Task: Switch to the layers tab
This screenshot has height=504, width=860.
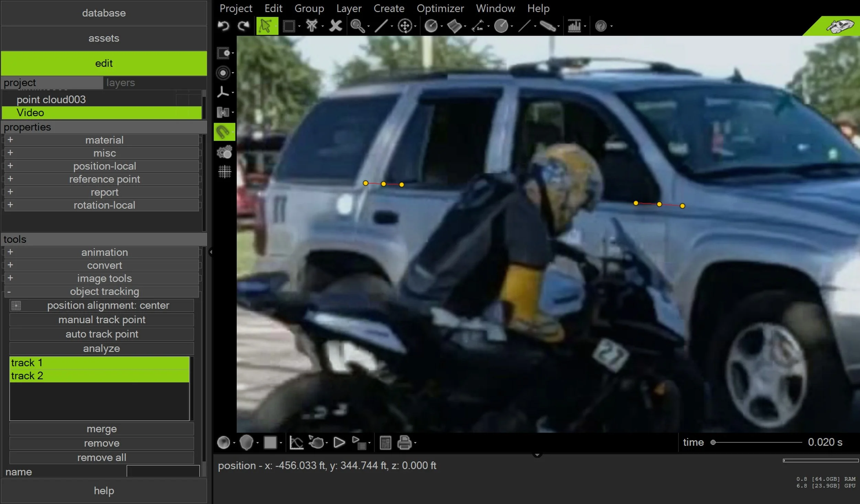Action: click(120, 83)
